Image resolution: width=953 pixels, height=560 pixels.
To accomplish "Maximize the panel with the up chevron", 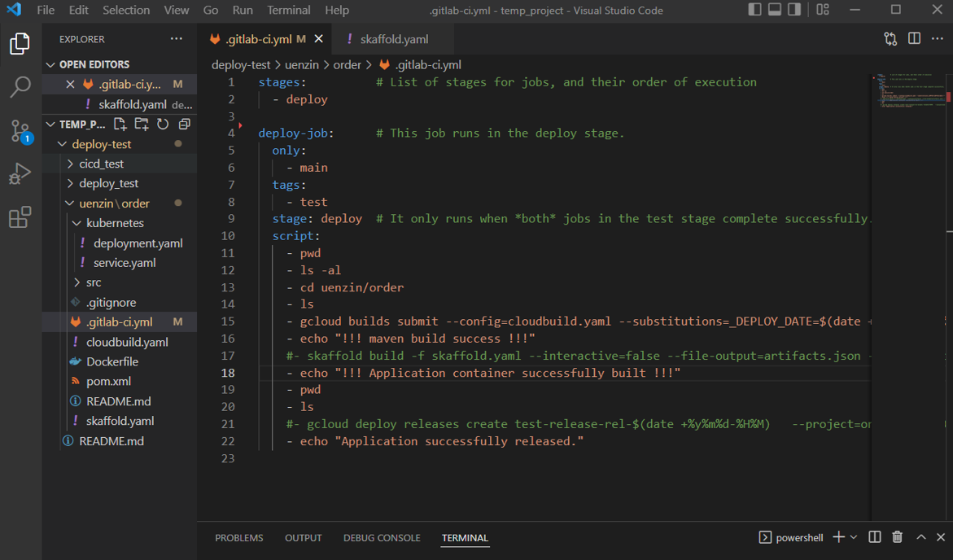I will coord(920,537).
